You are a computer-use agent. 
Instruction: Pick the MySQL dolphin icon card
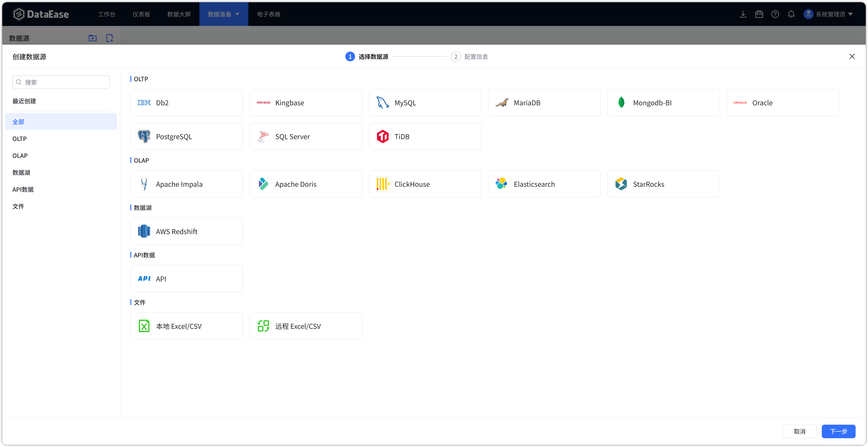click(x=425, y=103)
